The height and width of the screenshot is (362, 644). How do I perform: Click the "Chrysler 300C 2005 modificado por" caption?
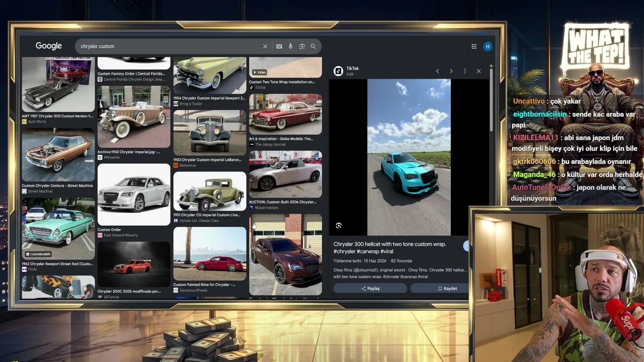tap(129, 292)
